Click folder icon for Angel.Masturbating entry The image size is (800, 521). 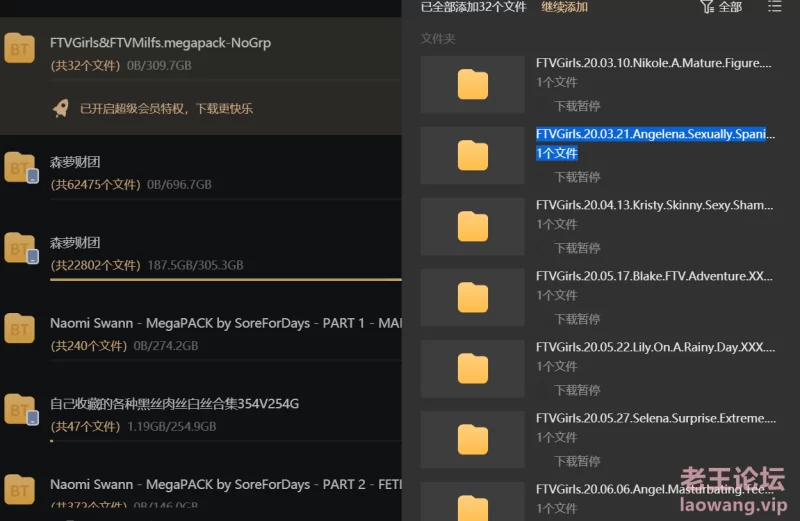pyautogui.click(x=472, y=508)
